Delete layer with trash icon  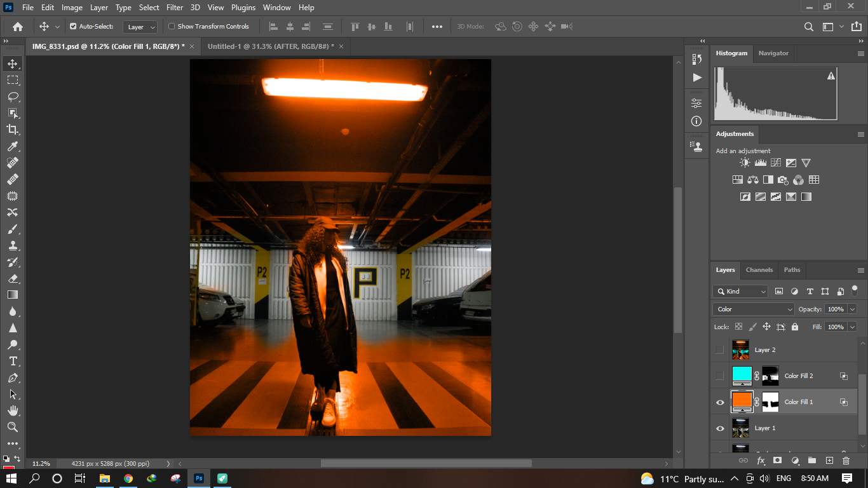846,460
